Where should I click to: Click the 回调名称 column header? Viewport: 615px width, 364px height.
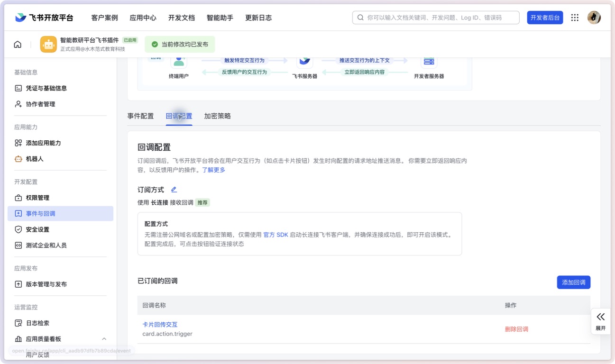pyautogui.click(x=154, y=305)
